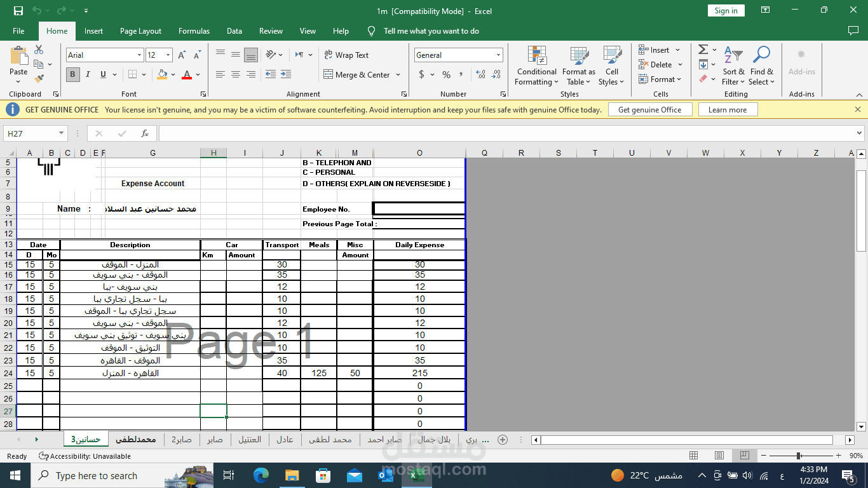This screenshot has width=868, height=488.
Task: Open Microsoft Edge from the taskbar
Action: point(261,475)
